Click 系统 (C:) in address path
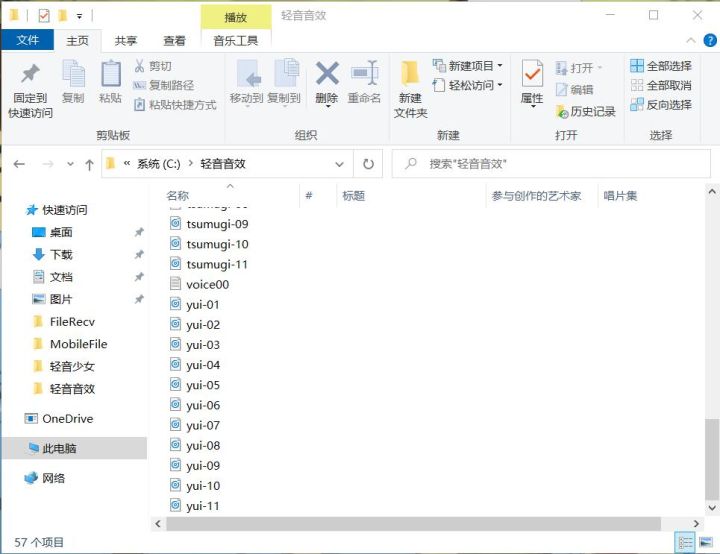 coord(158,164)
